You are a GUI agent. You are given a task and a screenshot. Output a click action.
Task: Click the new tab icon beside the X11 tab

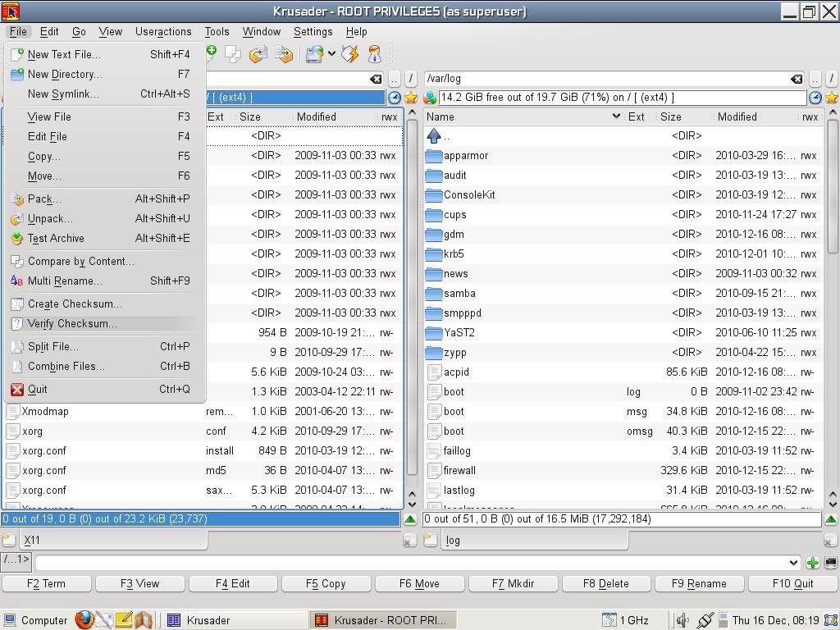tap(8, 540)
